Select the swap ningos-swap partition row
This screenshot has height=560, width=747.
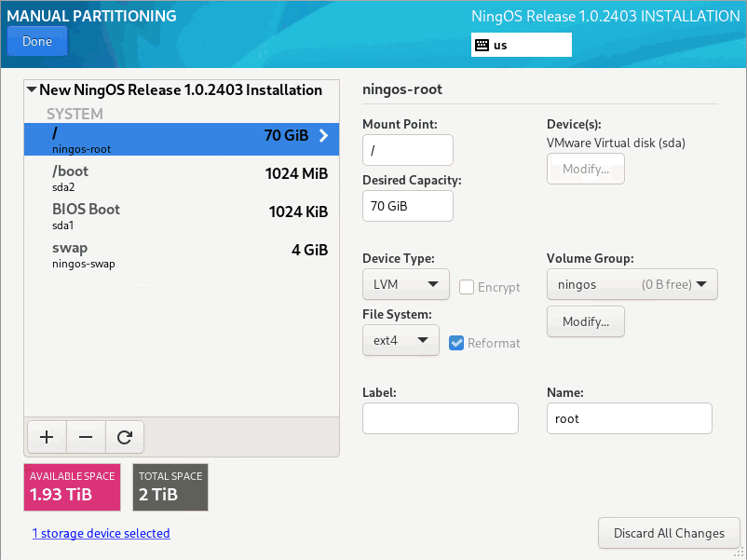click(182, 254)
